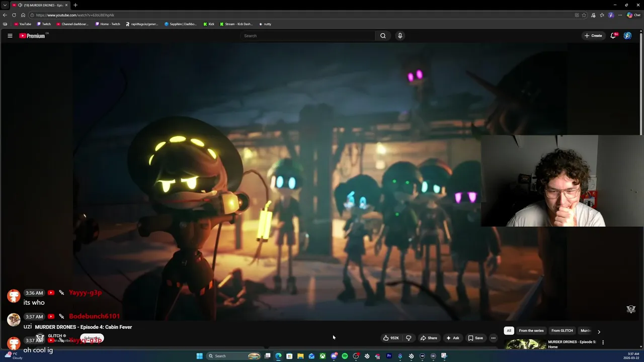
Task: Share the Murder Drones video
Action: pos(429,338)
